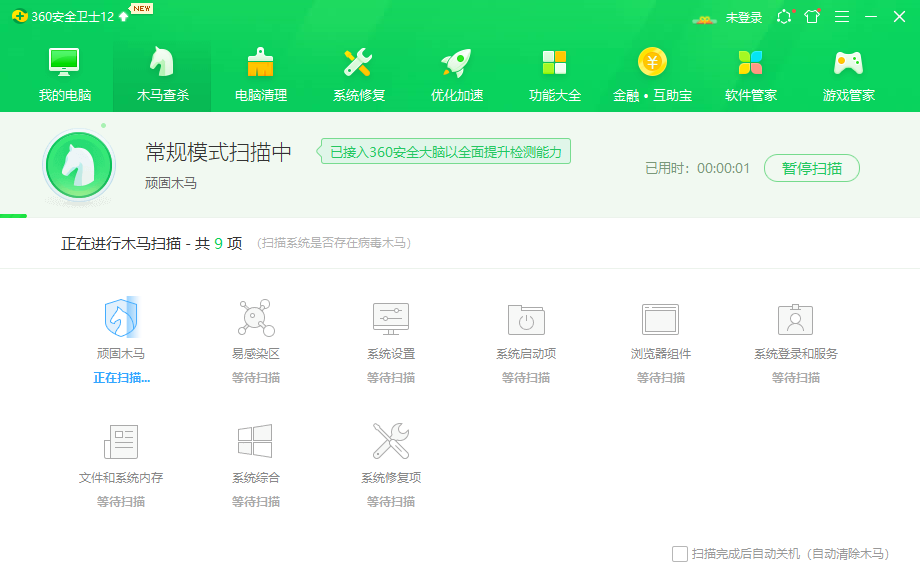
Task: Open 系统修复 wrench and screwdriver icon
Action: coord(358,64)
